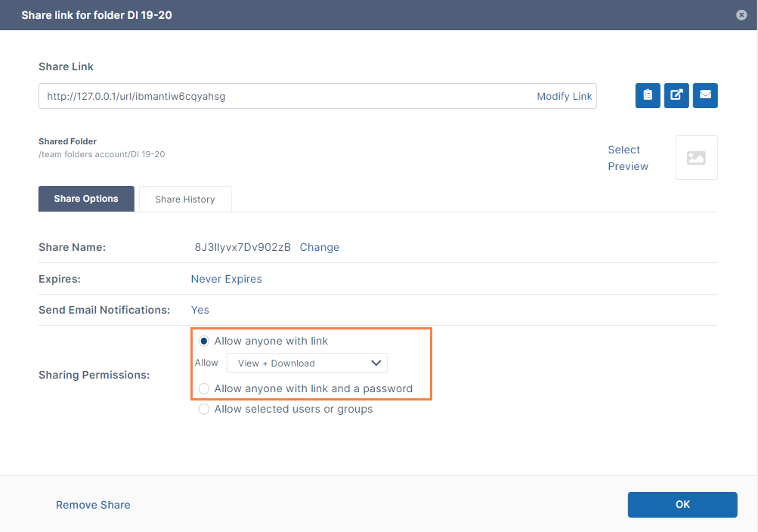Select Allow selected users or groups

pos(204,410)
